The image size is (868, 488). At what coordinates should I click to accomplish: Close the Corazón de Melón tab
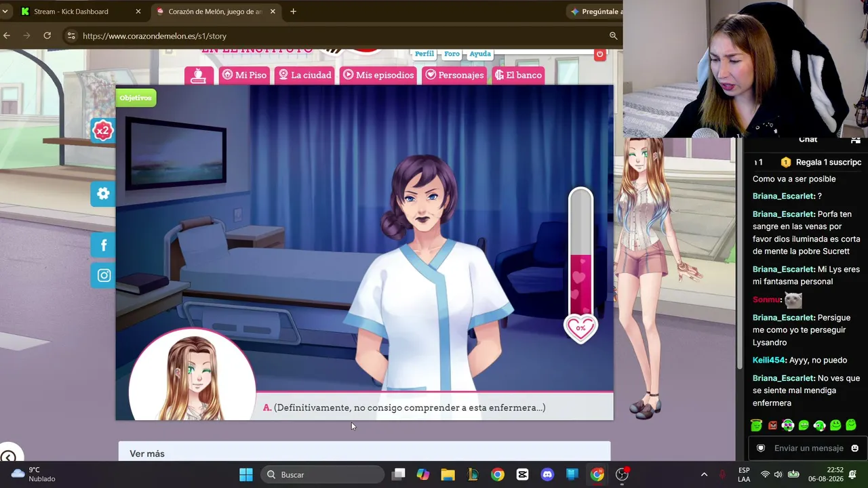pos(273,12)
